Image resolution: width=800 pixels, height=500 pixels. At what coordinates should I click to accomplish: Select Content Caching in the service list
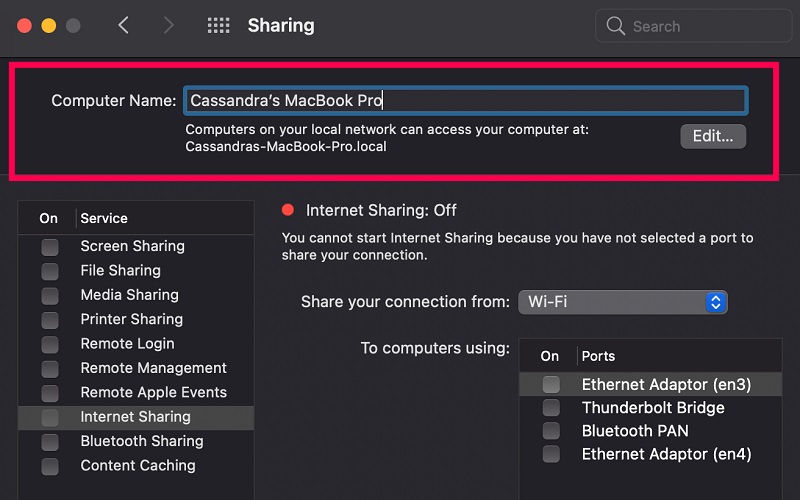click(x=138, y=465)
